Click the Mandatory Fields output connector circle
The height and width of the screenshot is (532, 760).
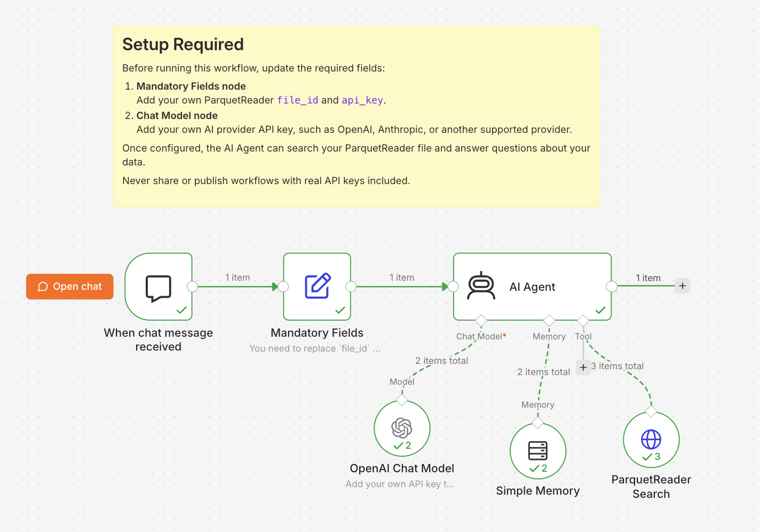point(351,287)
